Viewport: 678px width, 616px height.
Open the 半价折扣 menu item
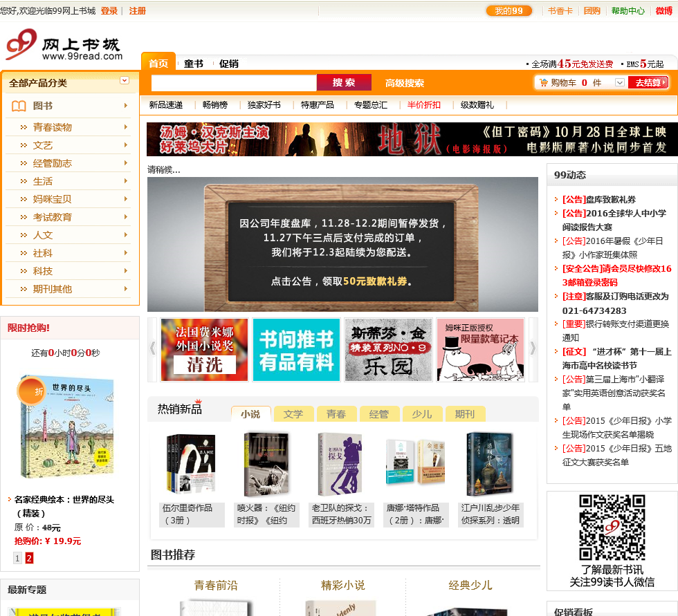pos(424,104)
